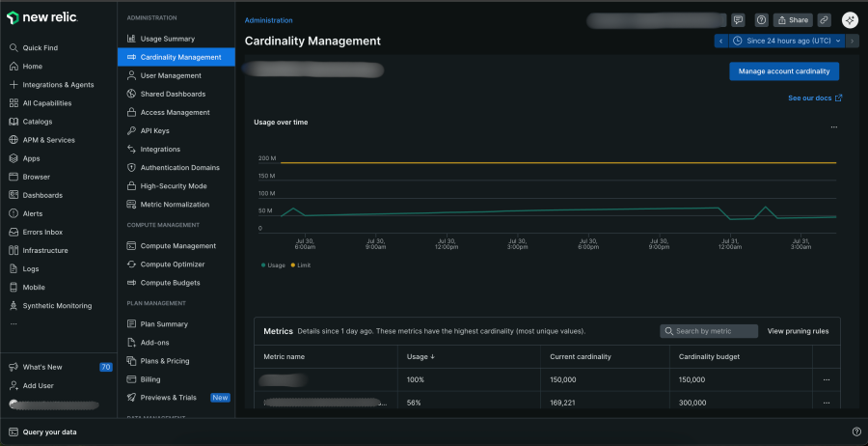This screenshot has height=446, width=868.
Task: Open Previews & Trials
Action: coord(162,398)
